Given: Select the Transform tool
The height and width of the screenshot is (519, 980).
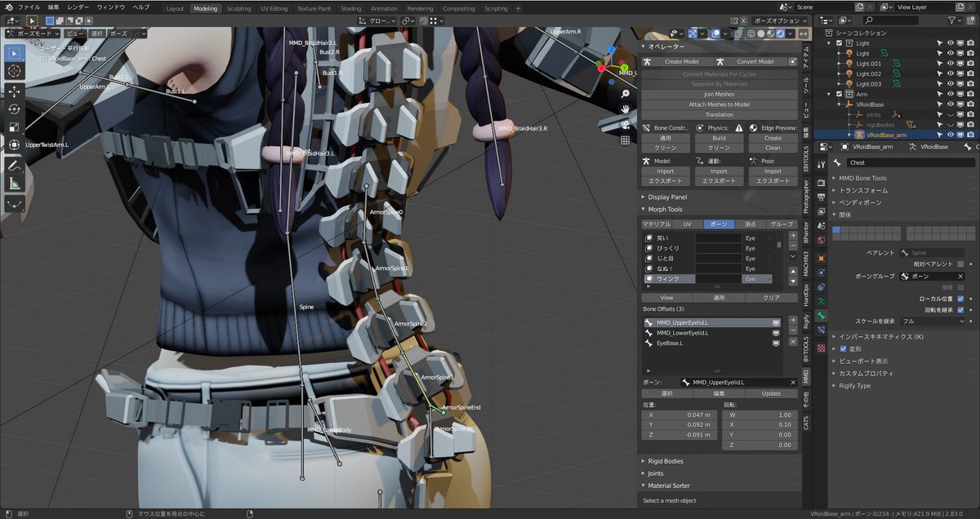Looking at the screenshot, I should pos(15,144).
